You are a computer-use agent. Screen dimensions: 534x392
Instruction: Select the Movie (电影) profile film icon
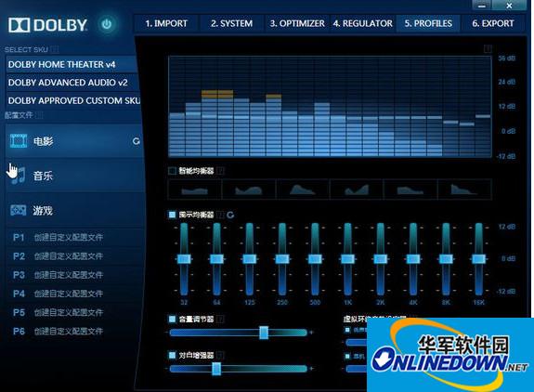(19, 140)
